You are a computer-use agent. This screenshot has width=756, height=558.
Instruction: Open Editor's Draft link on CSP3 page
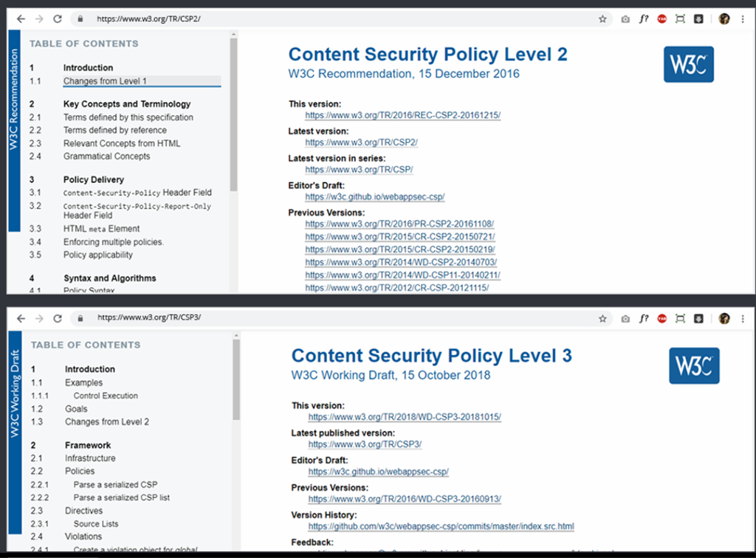(379, 472)
